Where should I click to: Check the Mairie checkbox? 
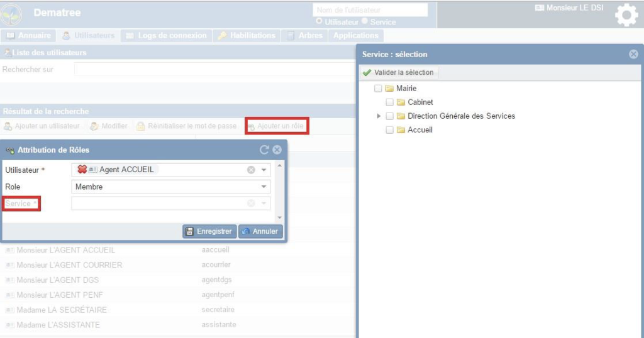pyautogui.click(x=378, y=89)
